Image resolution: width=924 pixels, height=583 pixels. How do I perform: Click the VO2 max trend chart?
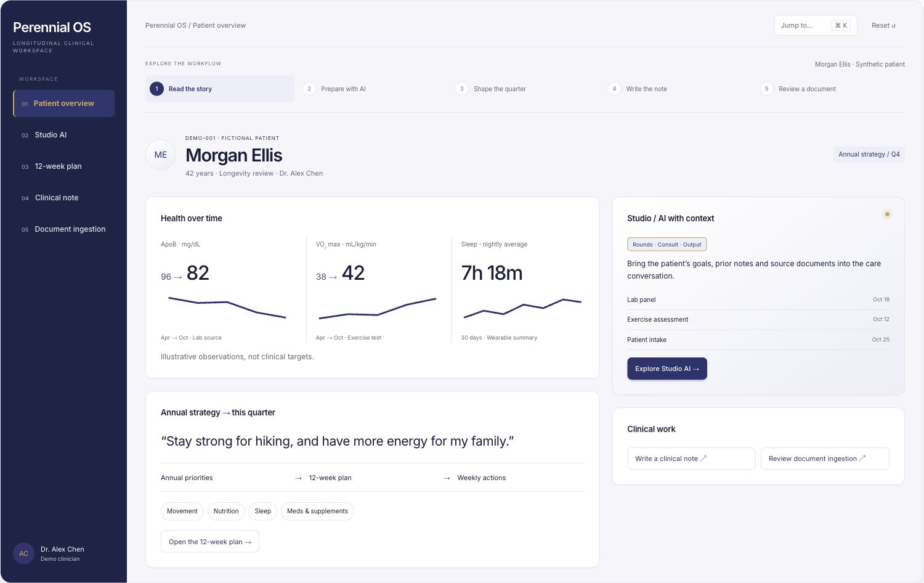[377, 308]
